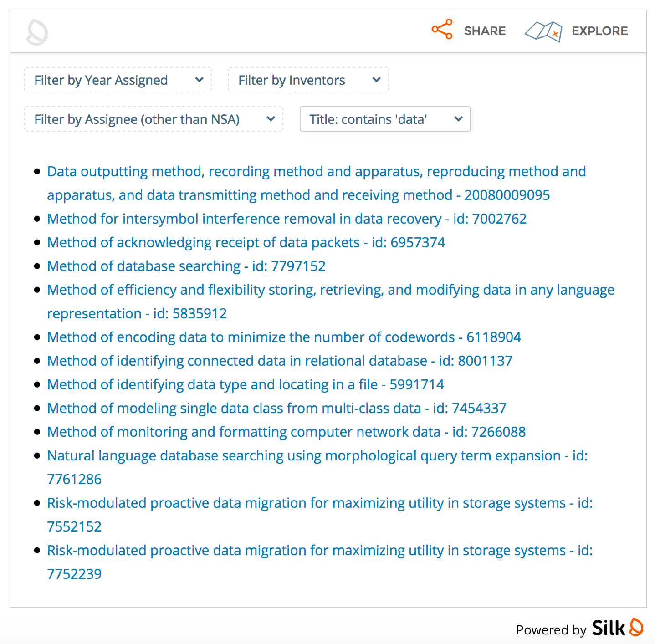
Task: Open the SHARE text button
Action: click(x=485, y=31)
